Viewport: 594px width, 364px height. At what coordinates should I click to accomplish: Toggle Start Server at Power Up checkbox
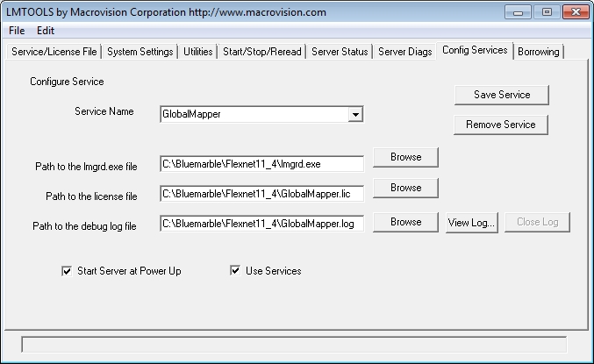67,271
